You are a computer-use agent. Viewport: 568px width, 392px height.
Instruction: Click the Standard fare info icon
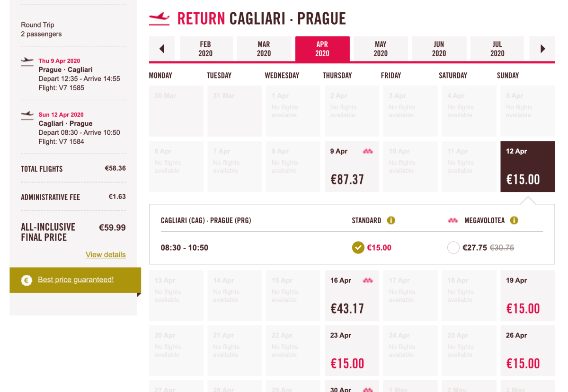point(391,220)
